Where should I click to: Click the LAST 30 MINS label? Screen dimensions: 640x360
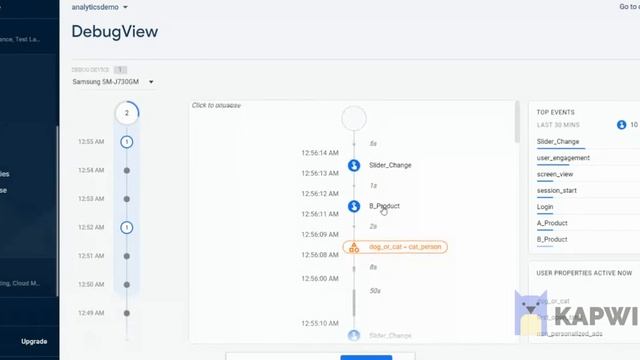tap(558, 125)
